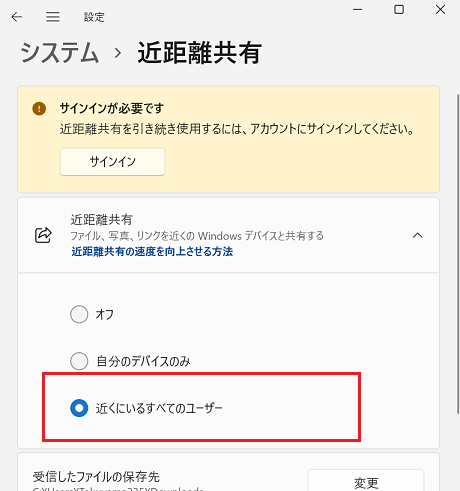Image resolution: width=460 pixels, height=491 pixels.
Task: Click the 近距離共有 section header
Action: tap(228, 235)
